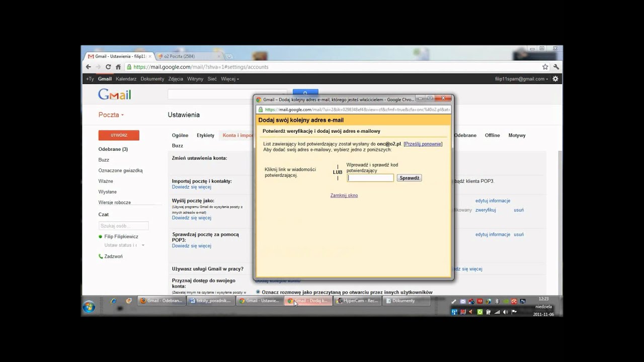
Task: Close the Gmail - Ustawienia browser tab
Action: point(149,56)
